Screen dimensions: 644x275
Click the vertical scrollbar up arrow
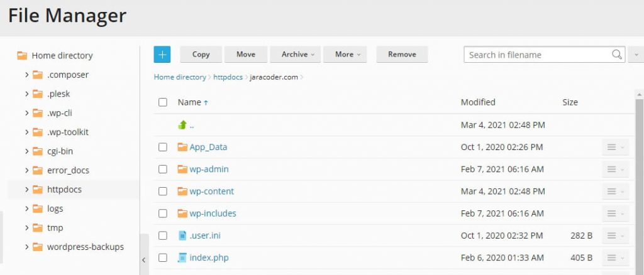(639, 95)
